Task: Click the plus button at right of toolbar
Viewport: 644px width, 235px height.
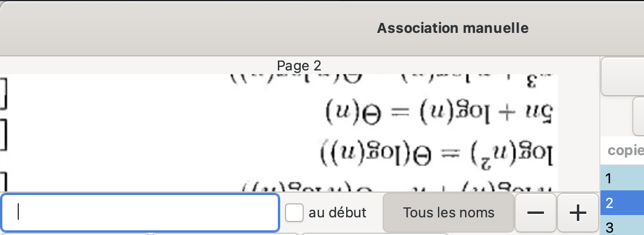Action: tap(578, 213)
